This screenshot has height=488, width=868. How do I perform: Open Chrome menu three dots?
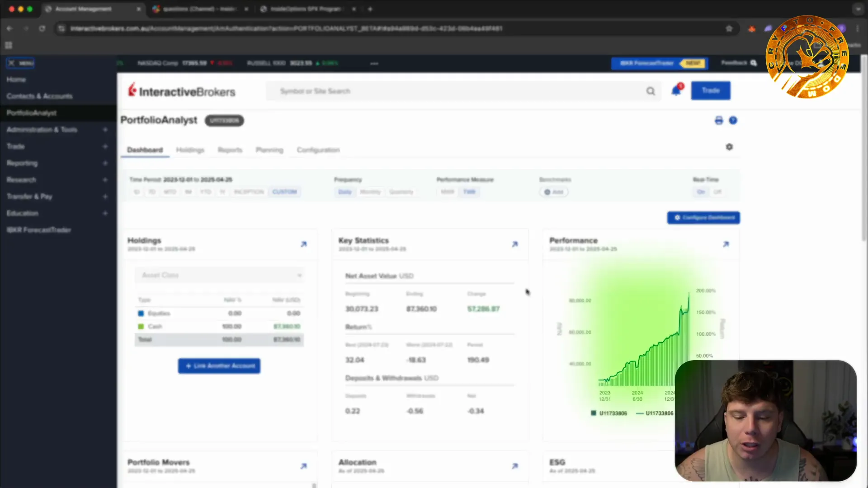tap(858, 28)
